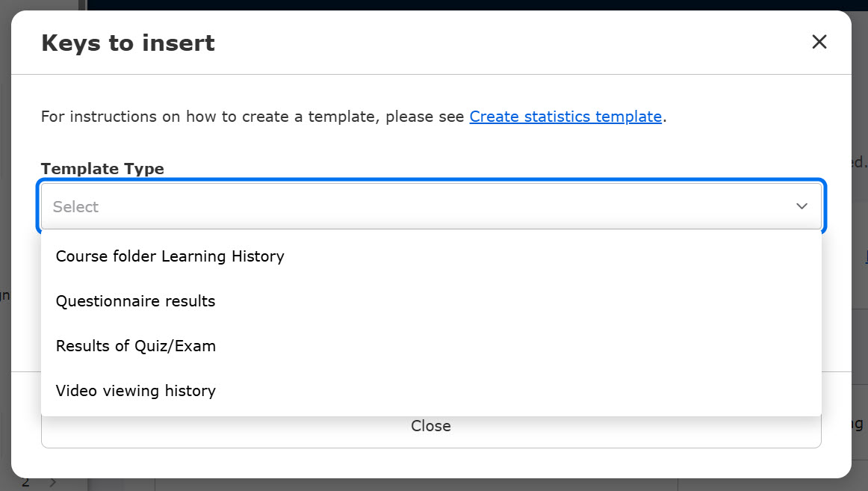This screenshot has width=868, height=491.
Task: Select Questionnaire results template type
Action: coord(136,301)
